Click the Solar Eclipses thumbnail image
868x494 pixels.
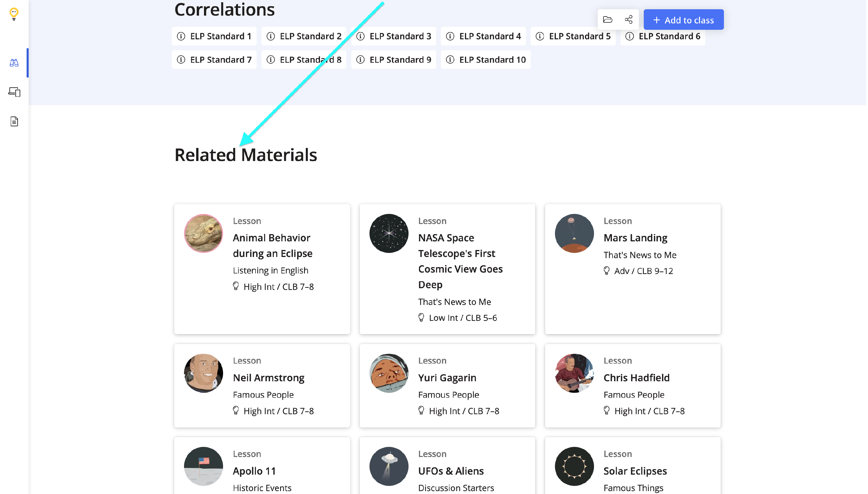[x=575, y=467]
